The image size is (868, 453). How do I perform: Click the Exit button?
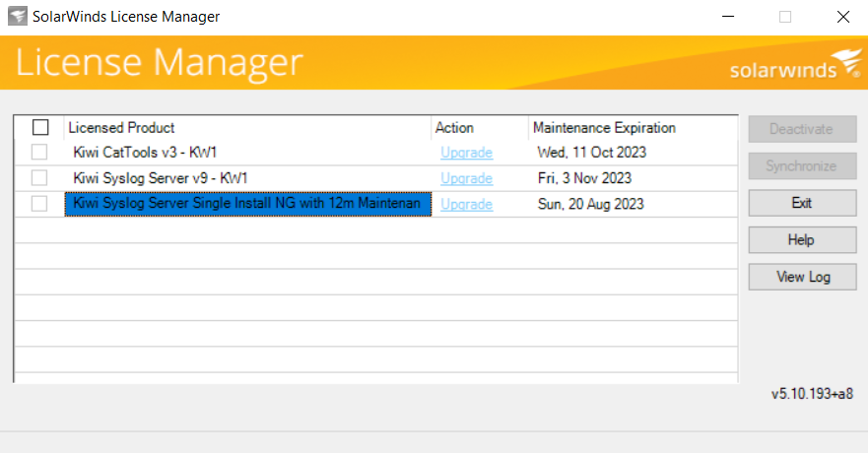(x=802, y=203)
